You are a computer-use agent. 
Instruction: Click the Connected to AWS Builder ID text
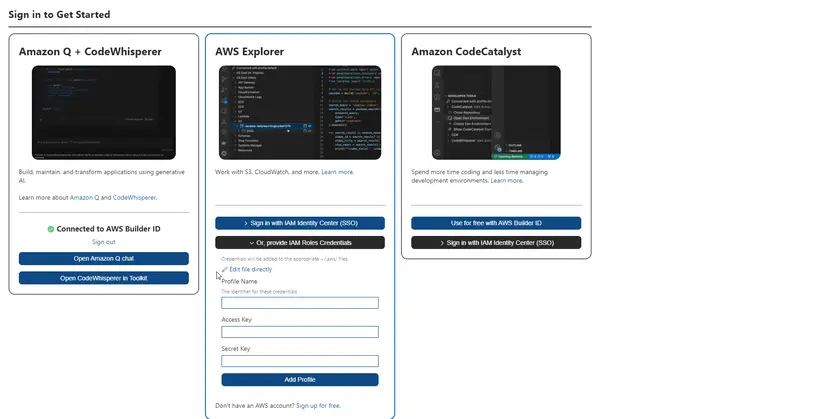tap(108, 229)
